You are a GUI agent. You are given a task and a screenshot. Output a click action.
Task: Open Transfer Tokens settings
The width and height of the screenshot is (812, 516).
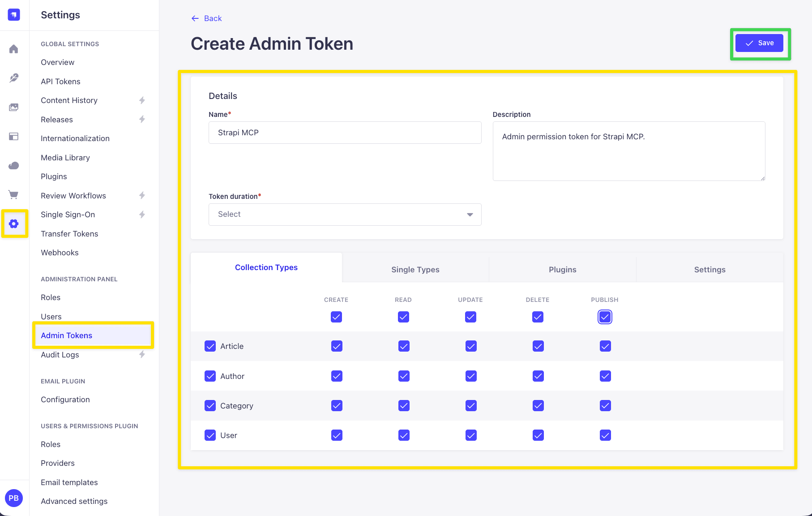click(69, 234)
